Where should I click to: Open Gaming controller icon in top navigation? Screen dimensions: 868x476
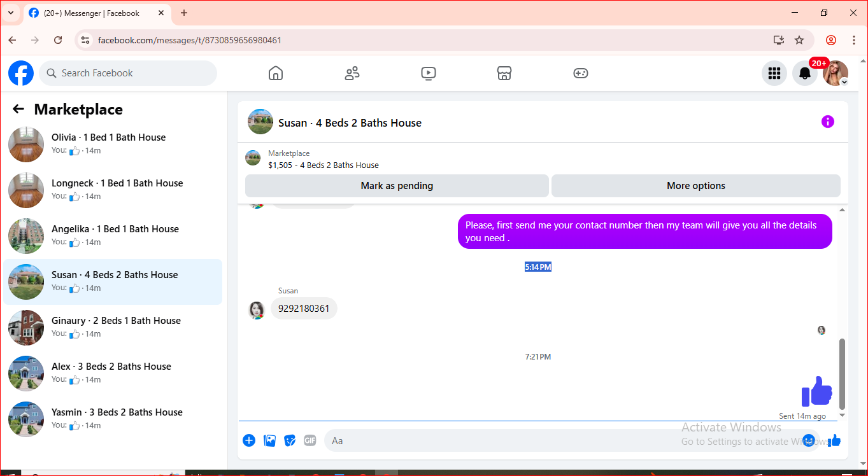(581, 73)
